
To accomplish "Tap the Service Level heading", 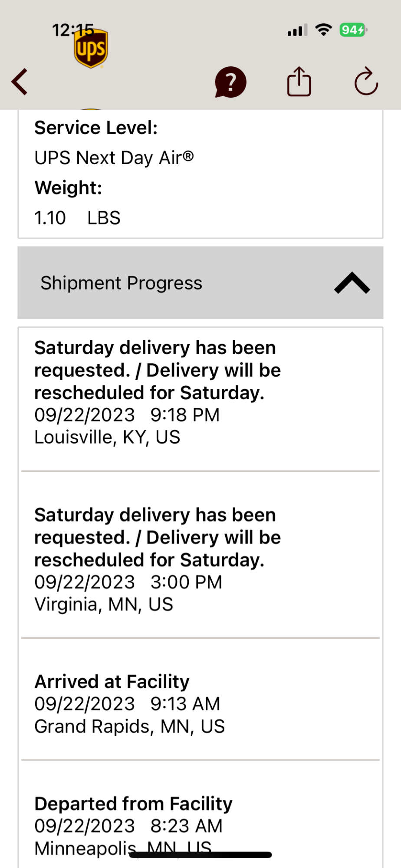I will 96,128.
